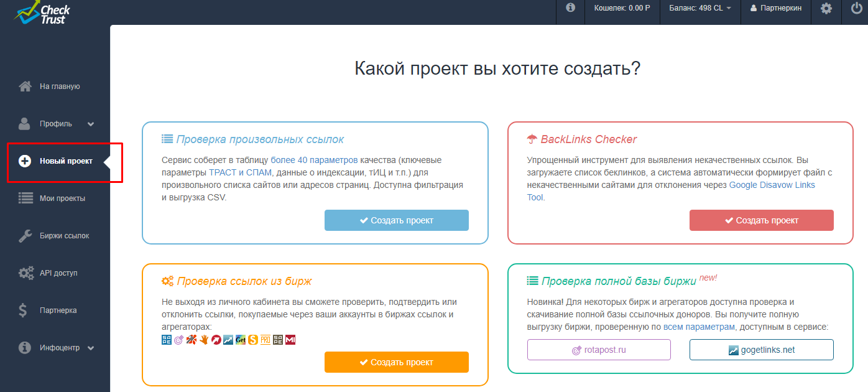
Task: Open the более 40 параметров link
Action: click(315, 160)
